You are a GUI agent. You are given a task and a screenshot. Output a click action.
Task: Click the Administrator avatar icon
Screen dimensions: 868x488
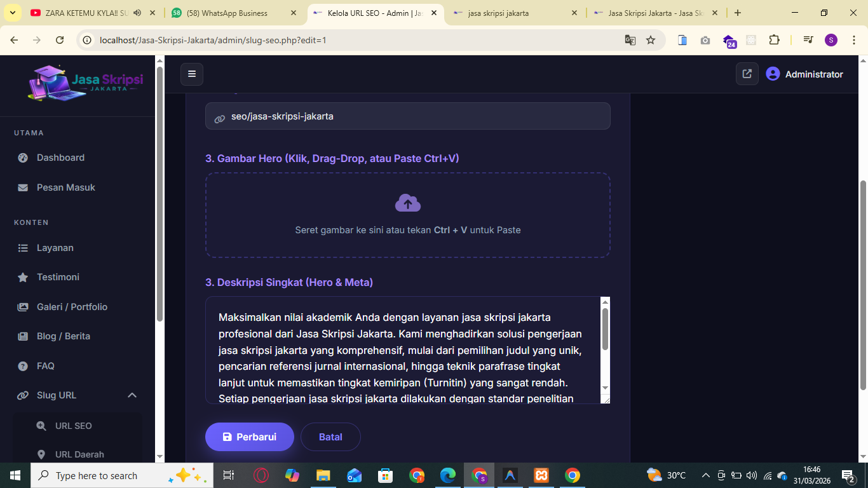point(773,73)
